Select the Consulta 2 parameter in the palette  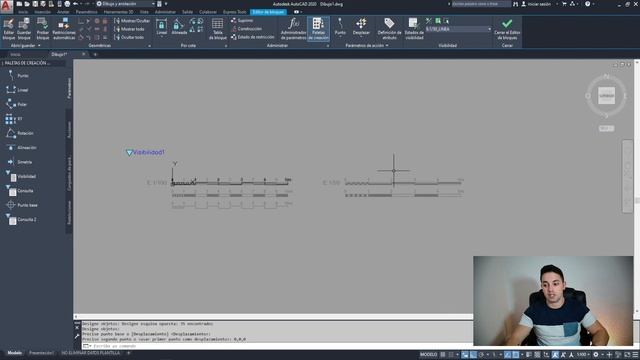pos(22,220)
